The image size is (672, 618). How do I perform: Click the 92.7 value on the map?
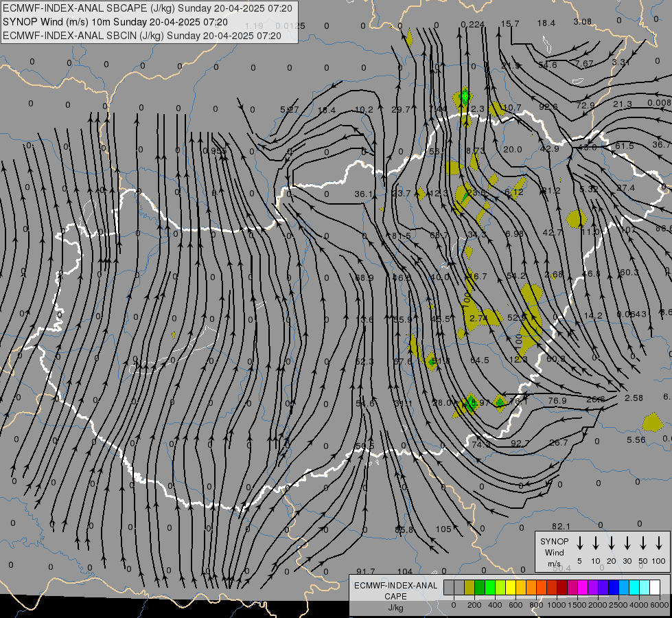520,443
